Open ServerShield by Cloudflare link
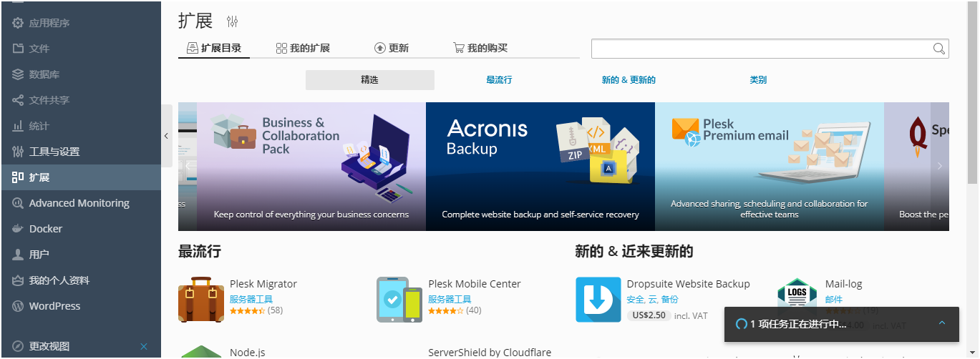 [490, 353]
